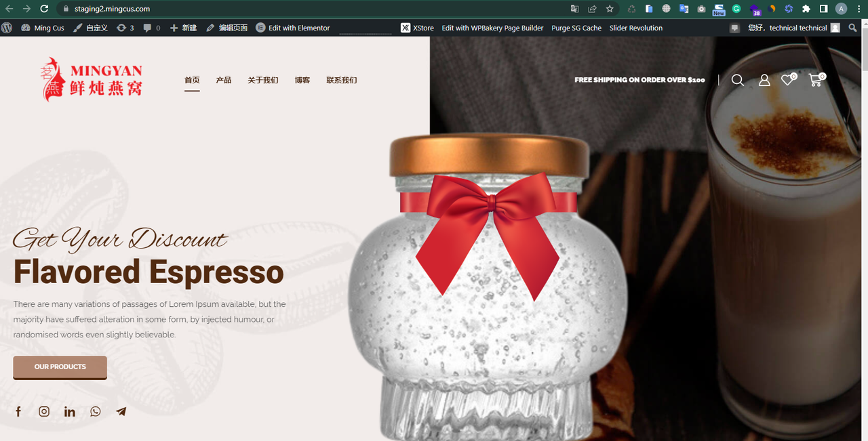Open the extensions puzzle piece menu
Image resolution: width=868 pixels, height=441 pixels.
point(806,9)
